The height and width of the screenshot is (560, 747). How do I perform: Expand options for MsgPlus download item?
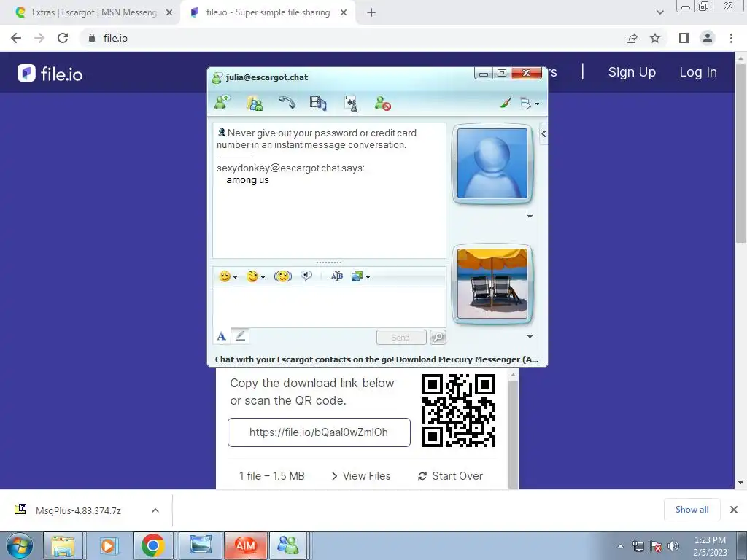(x=155, y=510)
